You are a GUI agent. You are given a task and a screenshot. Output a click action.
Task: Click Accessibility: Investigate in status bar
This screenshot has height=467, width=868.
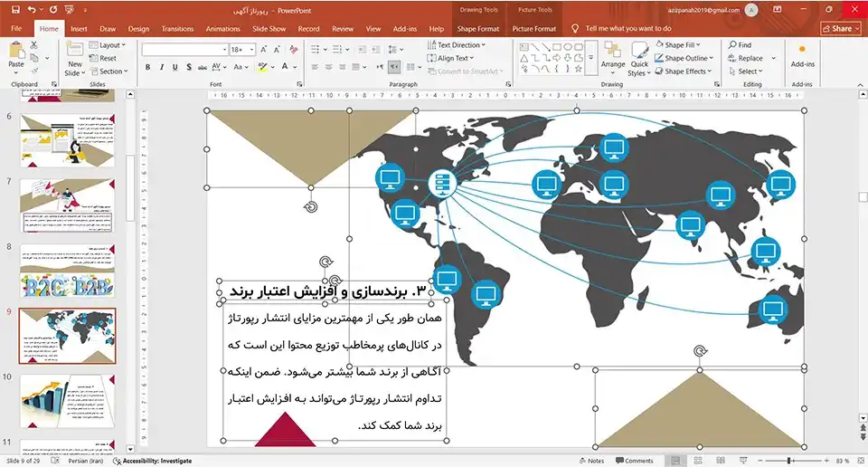[152, 461]
